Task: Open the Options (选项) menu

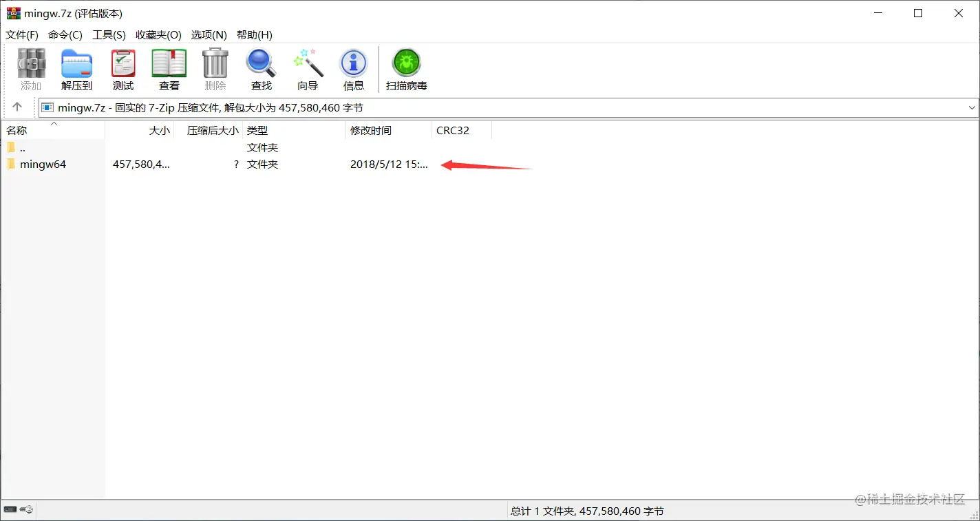Action: point(209,34)
